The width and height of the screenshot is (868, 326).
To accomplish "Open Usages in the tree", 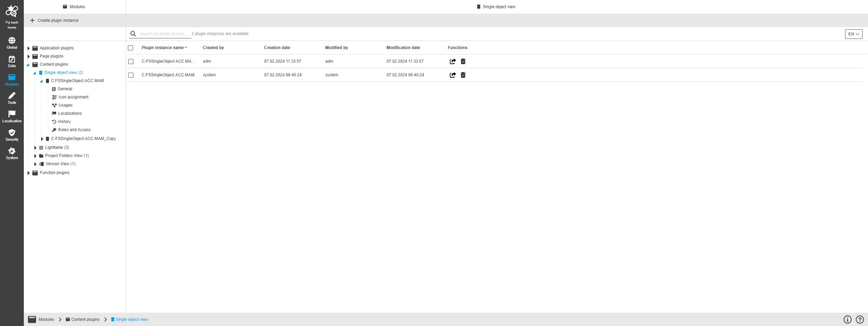I will [x=65, y=105].
